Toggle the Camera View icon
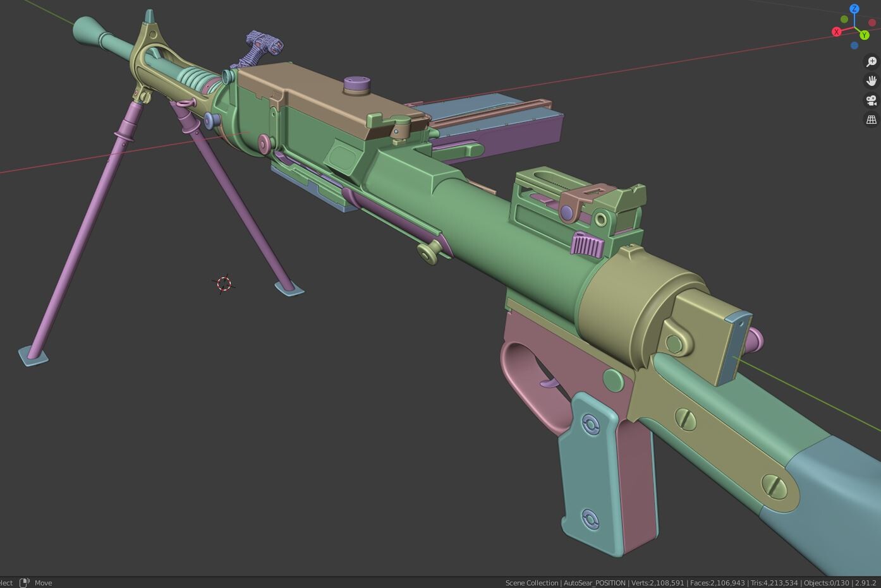This screenshot has width=881, height=588. [x=871, y=100]
